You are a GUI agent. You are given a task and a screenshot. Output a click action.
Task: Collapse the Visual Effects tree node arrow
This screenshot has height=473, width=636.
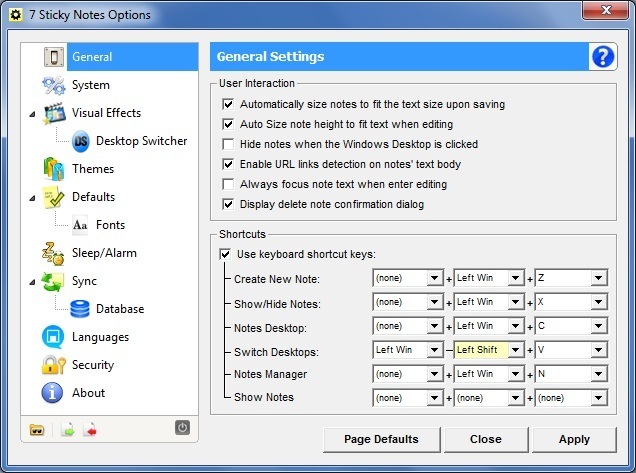coord(32,114)
